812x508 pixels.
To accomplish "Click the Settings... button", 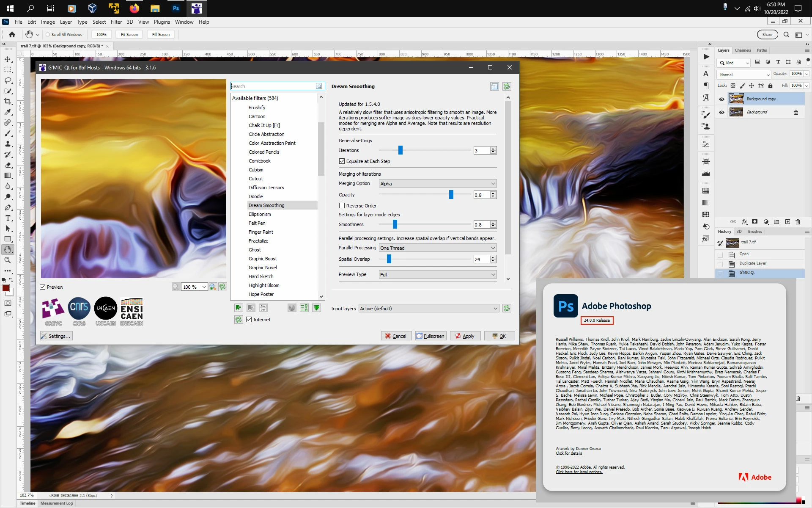I will point(56,336).
